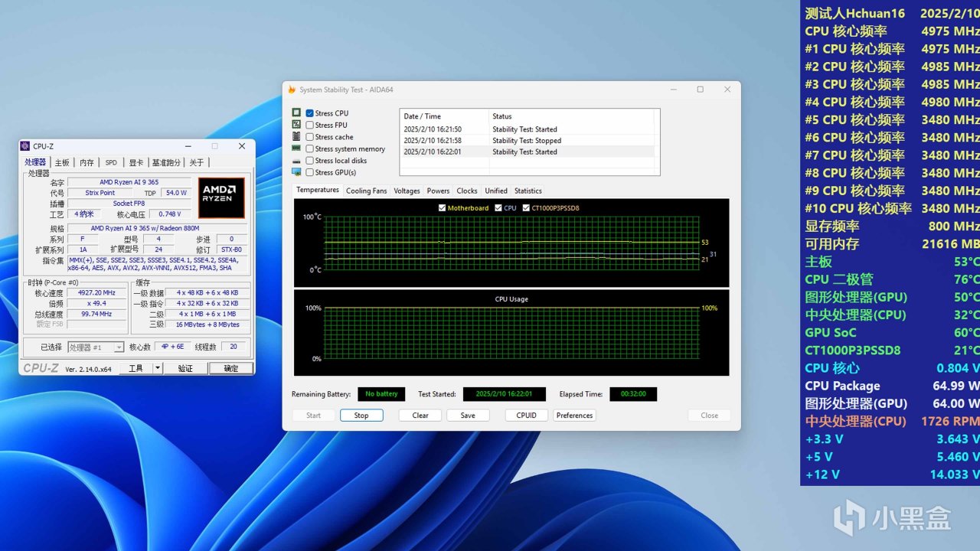Viewport: 980px width, 551px height.
Task: Toggle the CT1000P3PSSD8 graph checkbox
Action: tap(526, 208)
